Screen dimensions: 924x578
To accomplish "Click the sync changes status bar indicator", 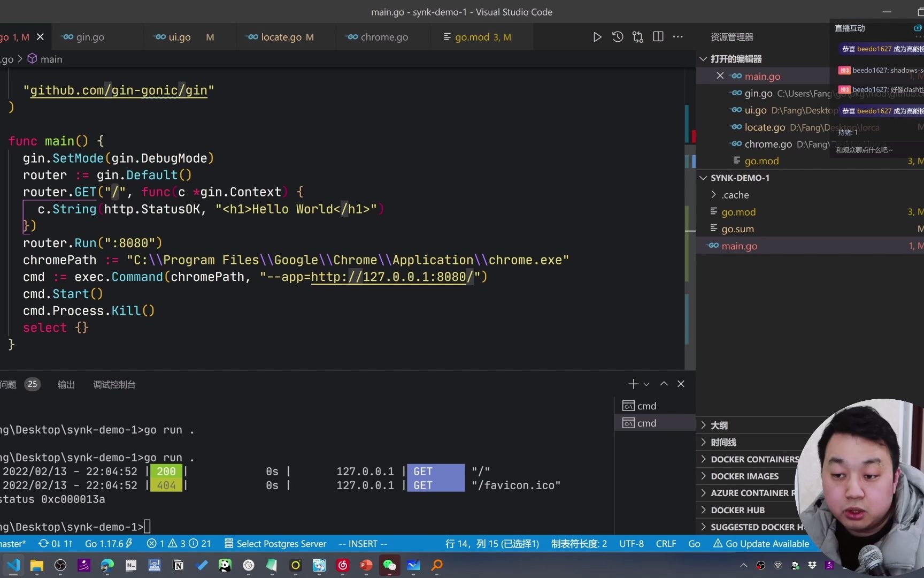I will coord(56,544).
